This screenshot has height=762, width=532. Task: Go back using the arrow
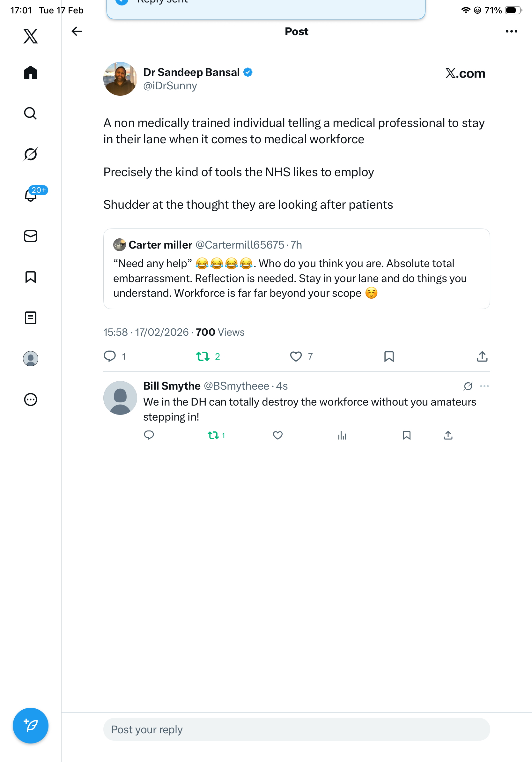[77, 31]
